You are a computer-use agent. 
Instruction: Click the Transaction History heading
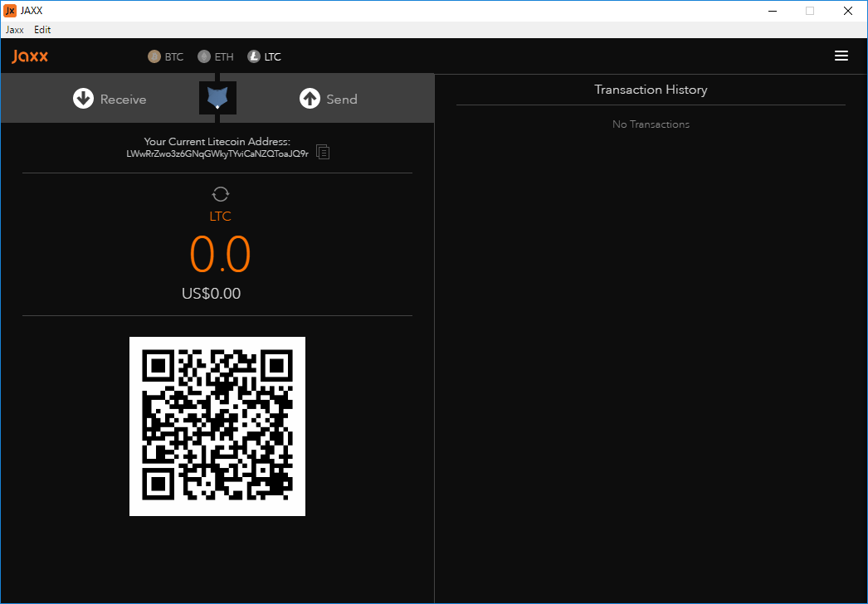click(651, 90)
